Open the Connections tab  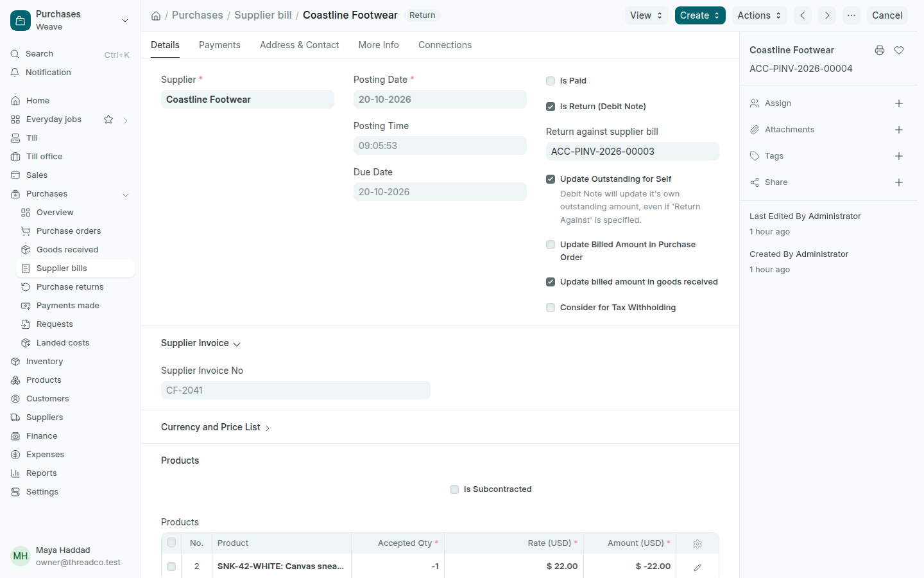(445, 45)
